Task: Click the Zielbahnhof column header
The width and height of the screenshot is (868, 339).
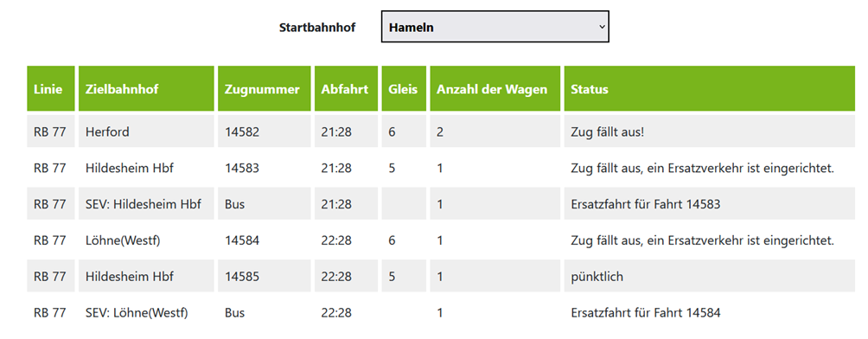Action: coord(146,88)
